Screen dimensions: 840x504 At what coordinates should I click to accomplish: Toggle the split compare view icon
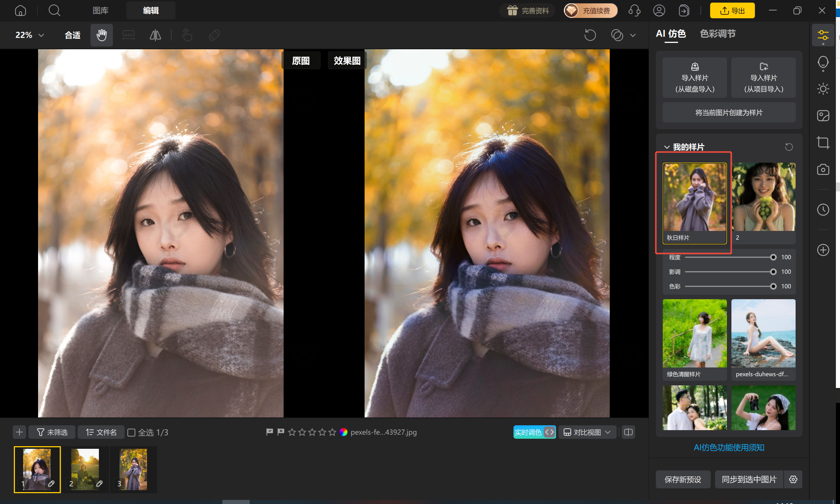point(628,432)
